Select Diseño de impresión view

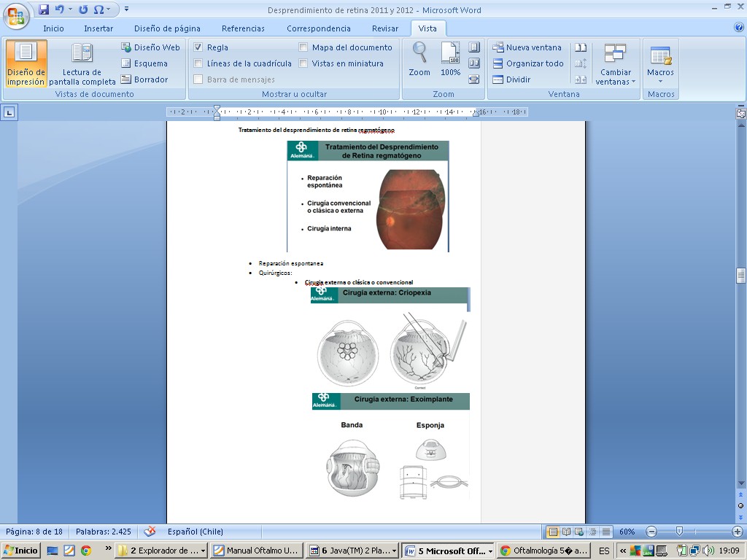(26, 63)
